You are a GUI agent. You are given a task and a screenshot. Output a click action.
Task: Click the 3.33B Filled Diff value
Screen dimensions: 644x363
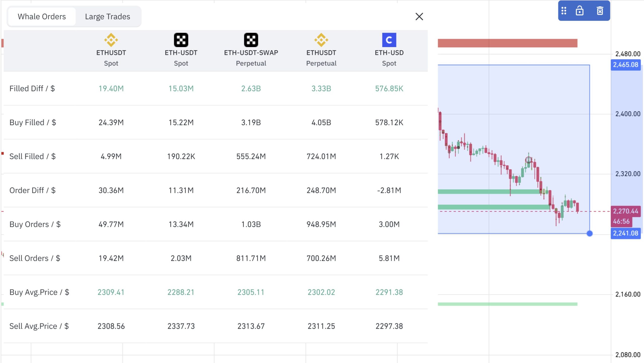(x=321, y=89)
